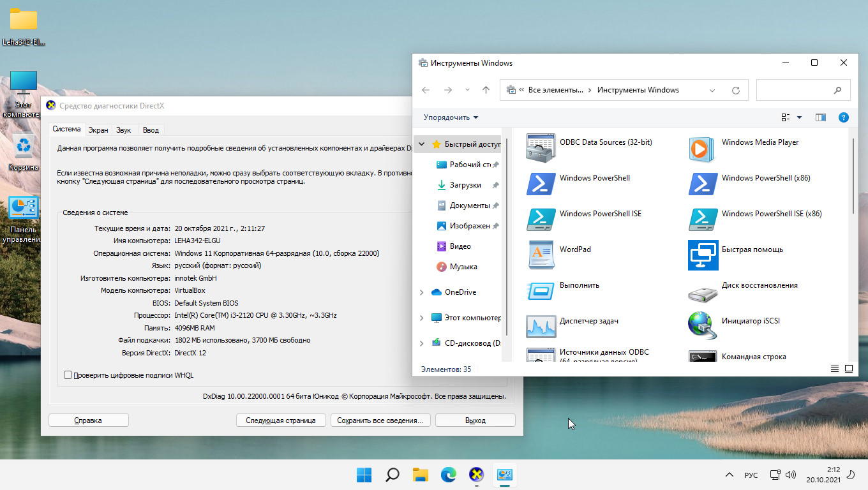Click the explorer help question mark icon
The height and width of the screenshot is (490, 868).
point(843,117)
